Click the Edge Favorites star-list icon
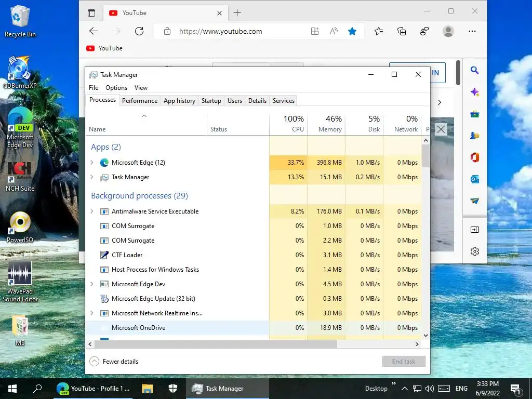This screenshot has height=399, width=532. [379, 31]
